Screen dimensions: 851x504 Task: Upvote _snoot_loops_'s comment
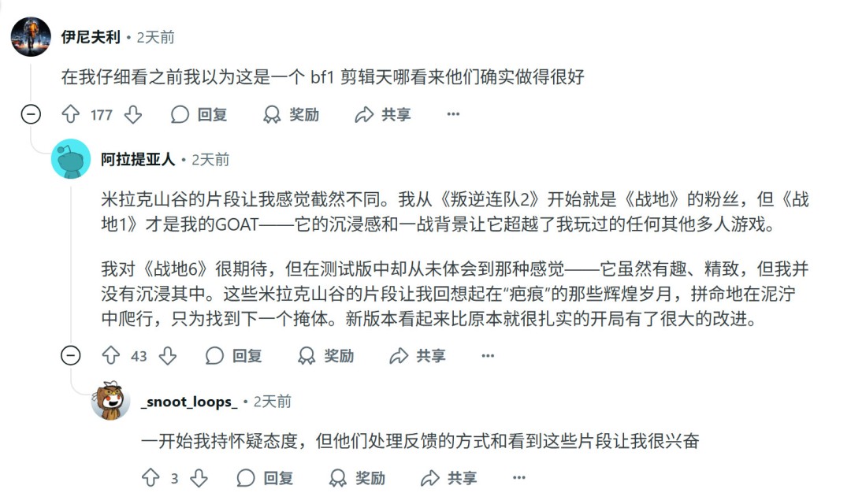click(x=150, y=478)
